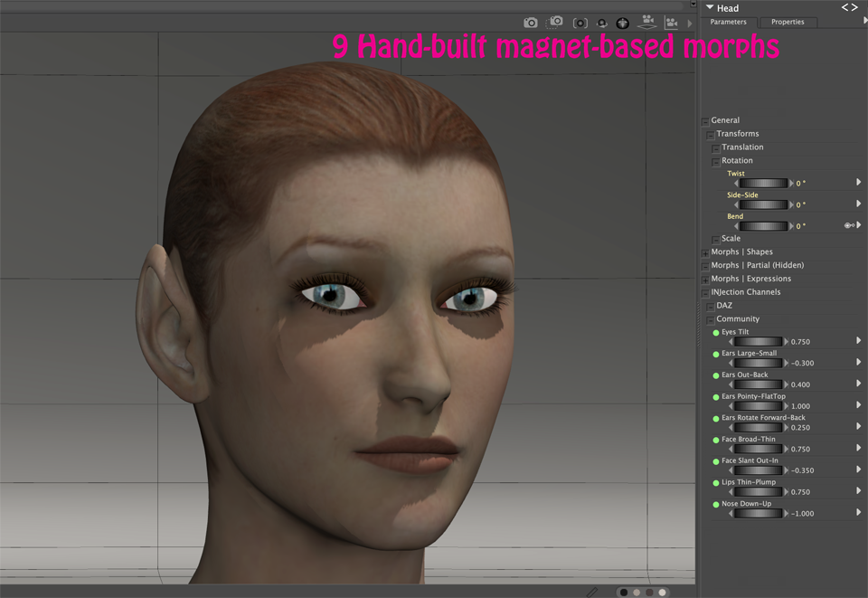Click the lighting sphere icon in the toolbar

[623, 22]
